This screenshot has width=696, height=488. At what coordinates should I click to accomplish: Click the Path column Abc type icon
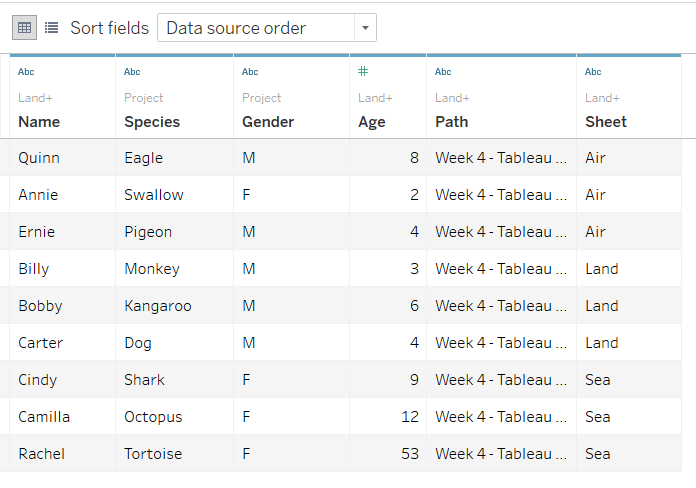[x=443, y=72]
